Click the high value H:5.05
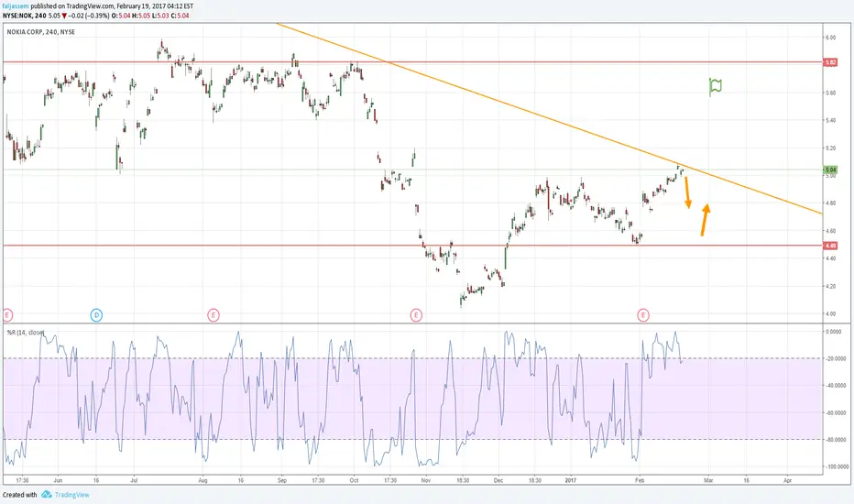The image size is (854, 504). click(x=141, y=16)
